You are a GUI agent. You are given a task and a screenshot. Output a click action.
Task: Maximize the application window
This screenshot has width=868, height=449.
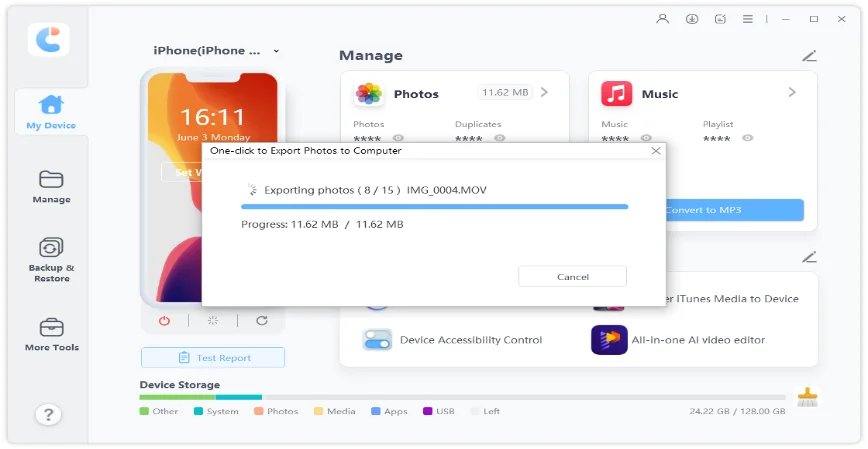click(814, 19)
